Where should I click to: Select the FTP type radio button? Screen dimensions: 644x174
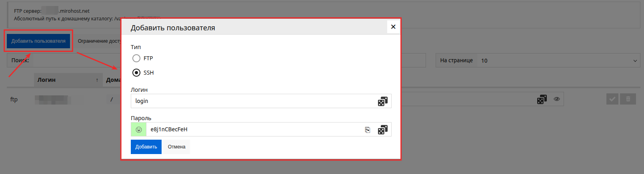(x=136, y=58)
